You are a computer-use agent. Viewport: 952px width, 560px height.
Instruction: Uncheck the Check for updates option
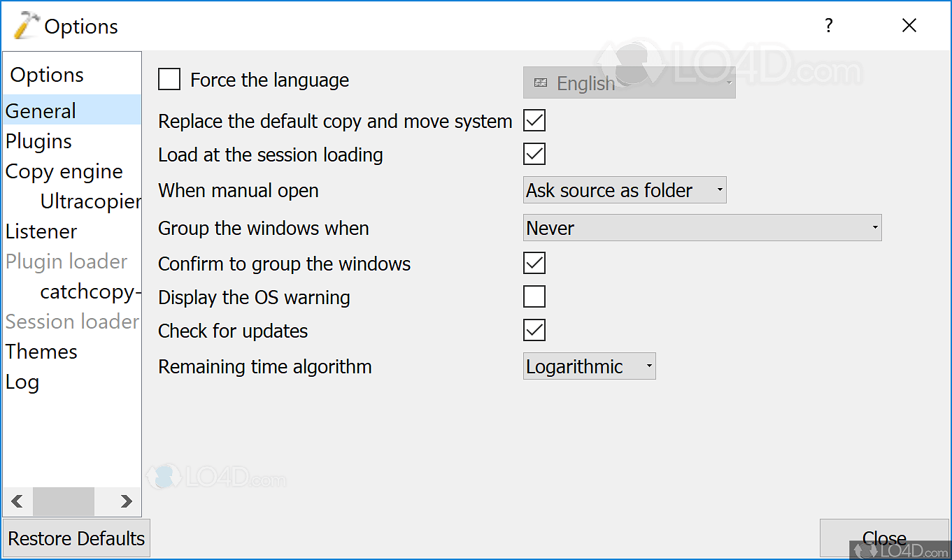pos(534,331)
